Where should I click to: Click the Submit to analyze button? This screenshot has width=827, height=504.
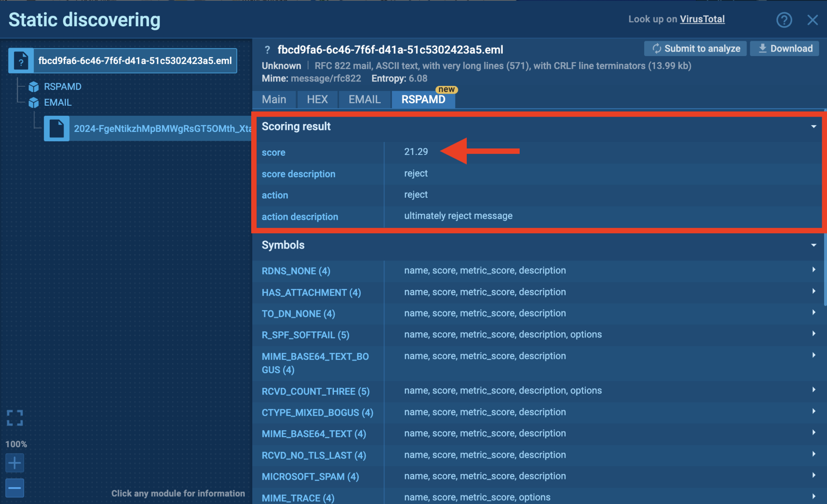(696, 49)
